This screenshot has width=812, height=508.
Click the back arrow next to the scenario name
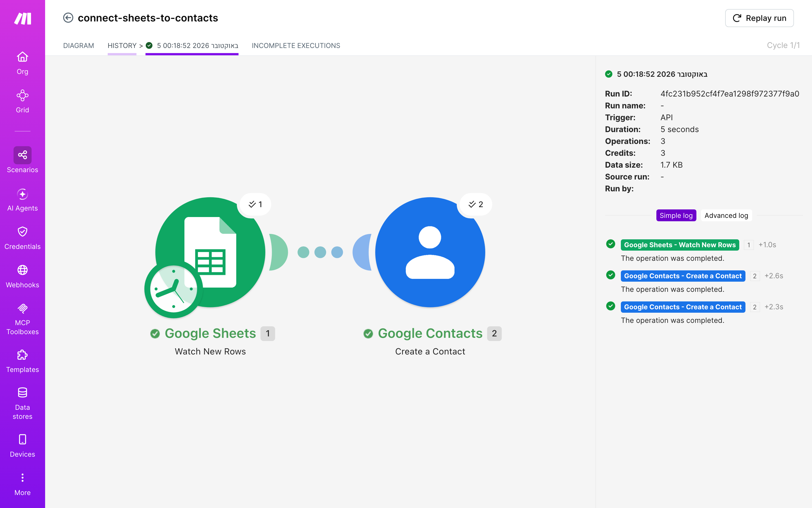pyautogui.click(x=68, y=18)
